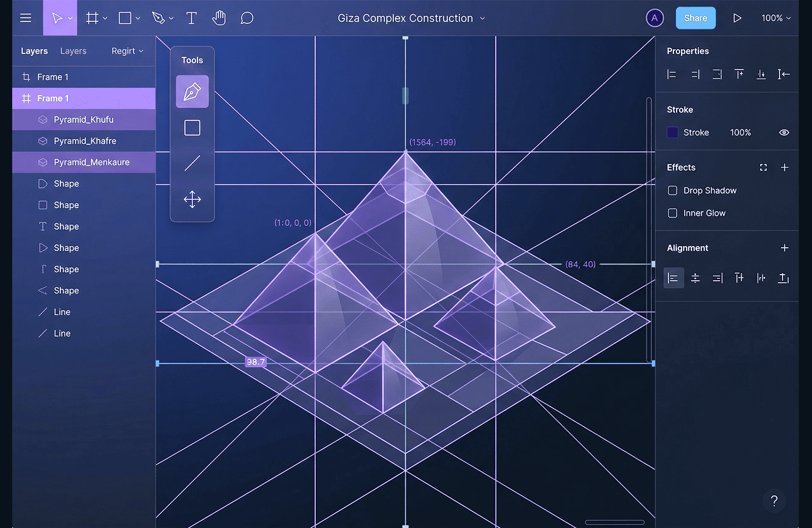Image resolution: width=812 pixels, height=528 pixels.
Task: Open the 100% zoom dropdown
Action: click(x=775, y=18)
